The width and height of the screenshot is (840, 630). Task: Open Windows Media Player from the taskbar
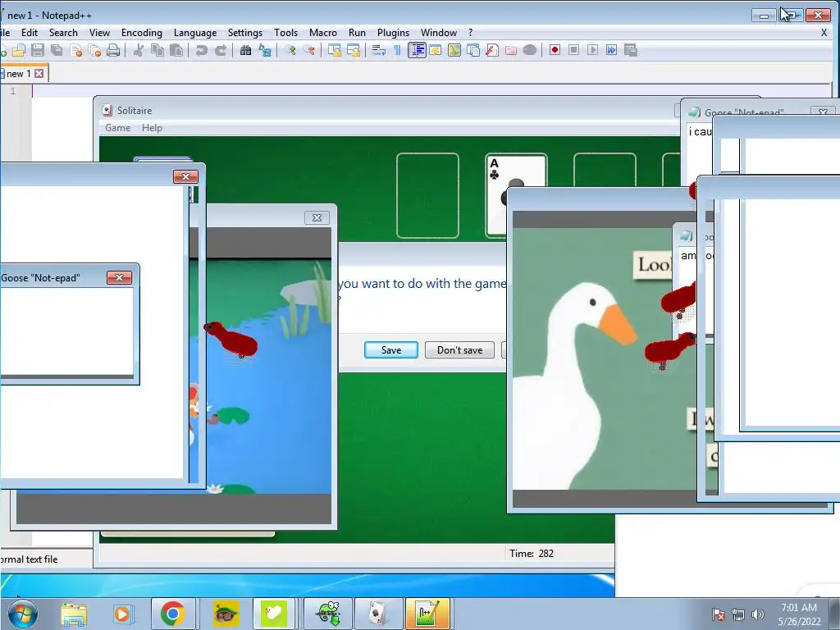coord(123,614)
